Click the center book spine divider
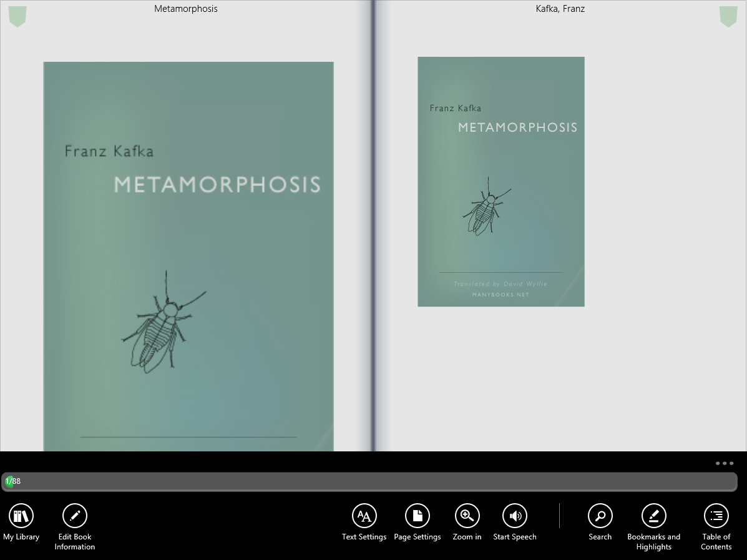This screenshot has height=560, width=747. (x=373, y=225)
